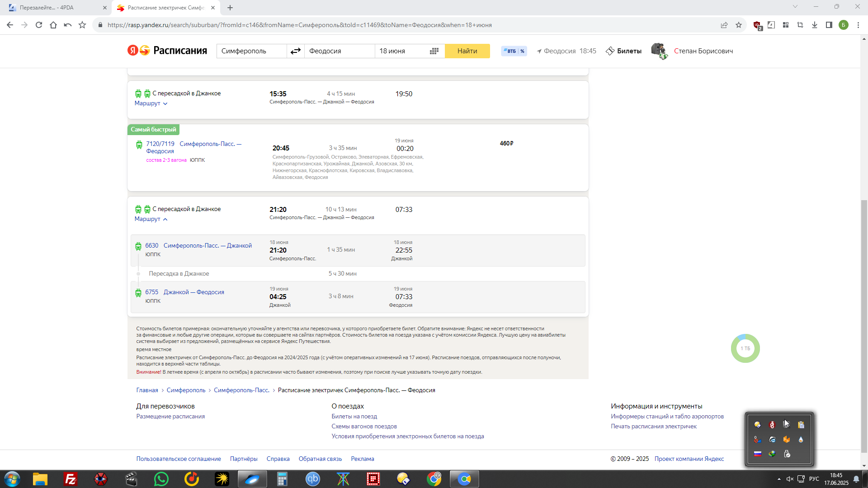Launch FileZilla from the taskbar
868x488 pixels.
point(71,479)
